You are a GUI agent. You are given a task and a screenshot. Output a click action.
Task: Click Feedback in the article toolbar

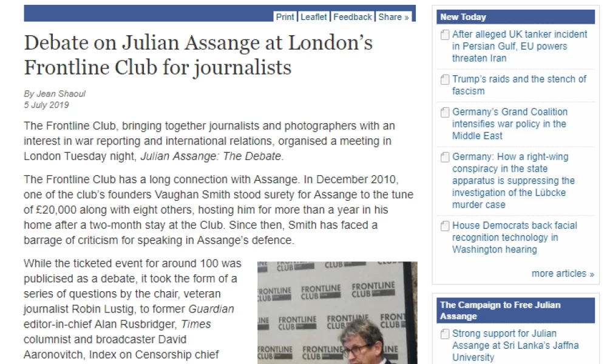pyautogui.click(x=352, y=17)
